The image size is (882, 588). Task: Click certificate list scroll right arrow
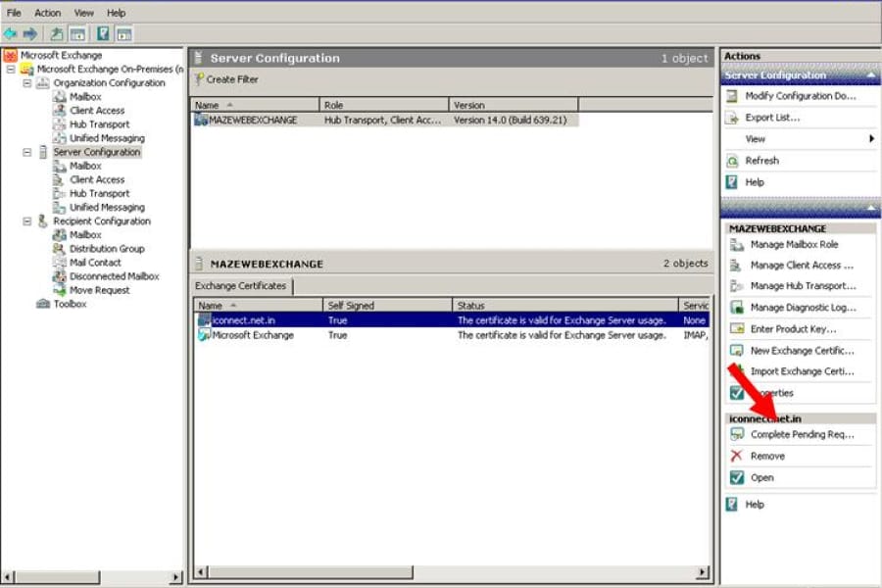click(702, 572)
